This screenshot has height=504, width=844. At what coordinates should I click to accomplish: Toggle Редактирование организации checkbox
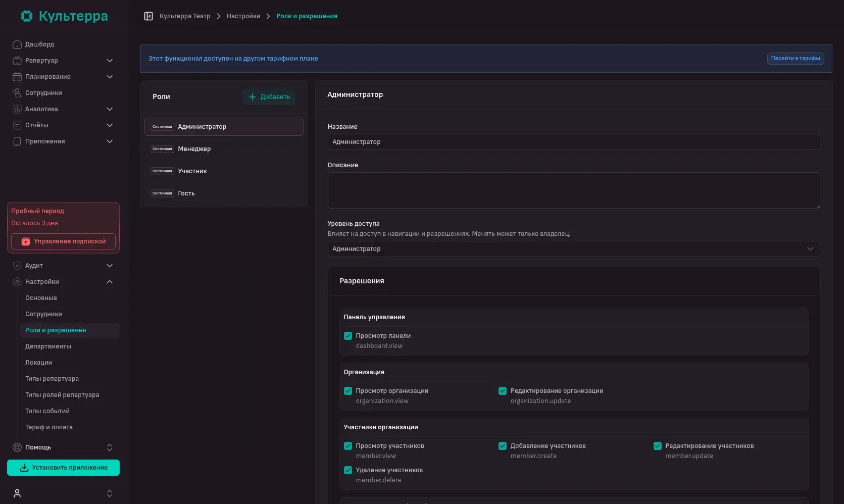tap(503, 391)
